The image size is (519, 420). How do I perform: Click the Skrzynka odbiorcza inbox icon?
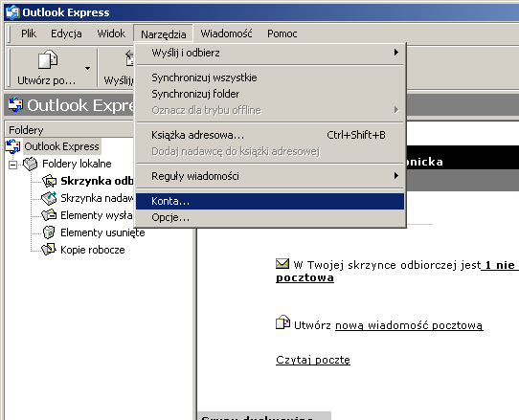[50, 181]
